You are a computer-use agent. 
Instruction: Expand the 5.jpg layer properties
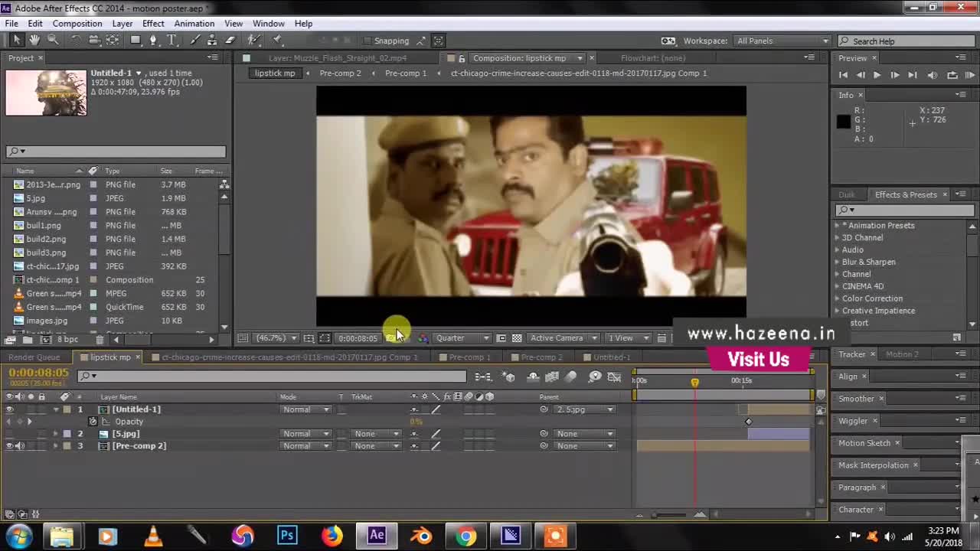coord(55,434)
